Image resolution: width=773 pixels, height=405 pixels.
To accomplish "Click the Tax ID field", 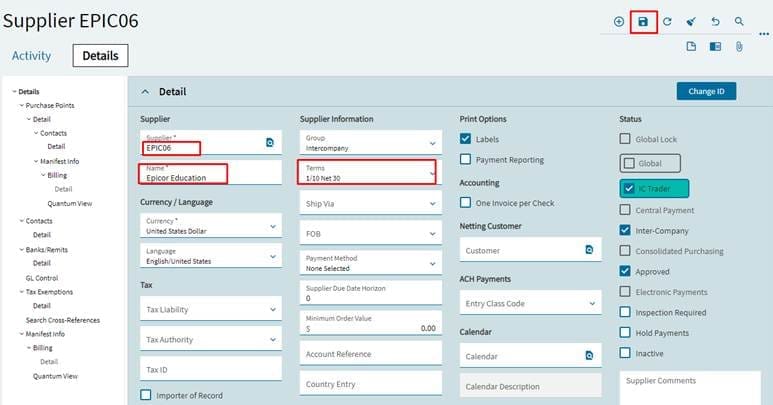I will coord(211,369).
